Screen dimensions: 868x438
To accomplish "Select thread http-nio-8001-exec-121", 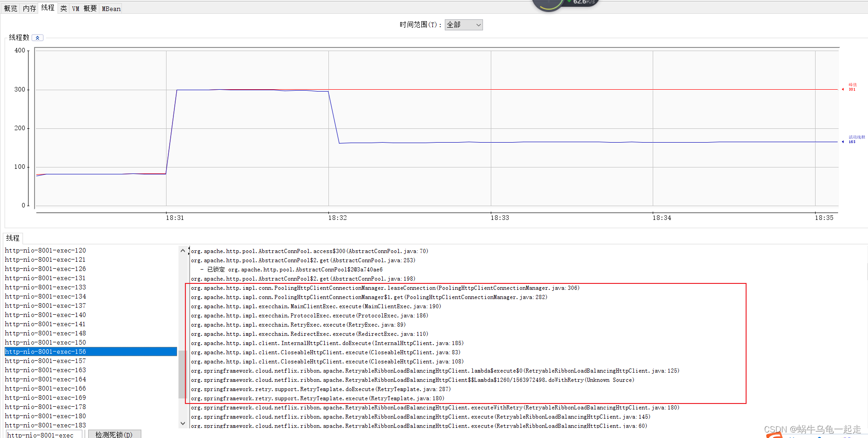I will pos(91,259).
